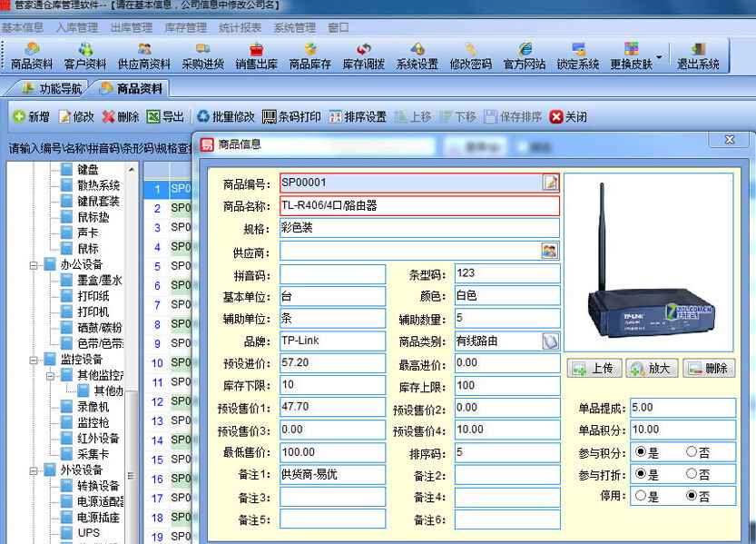Click edit icon in 商品编号 field
756x544 pixels.
[x=550, y=183]
